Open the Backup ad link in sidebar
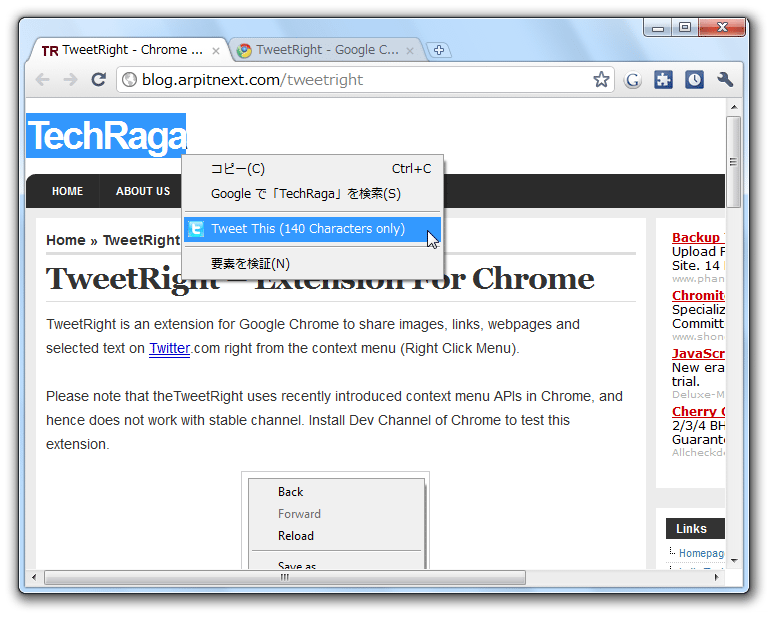This screenshot has height=617, width=772. coord(698,238)
